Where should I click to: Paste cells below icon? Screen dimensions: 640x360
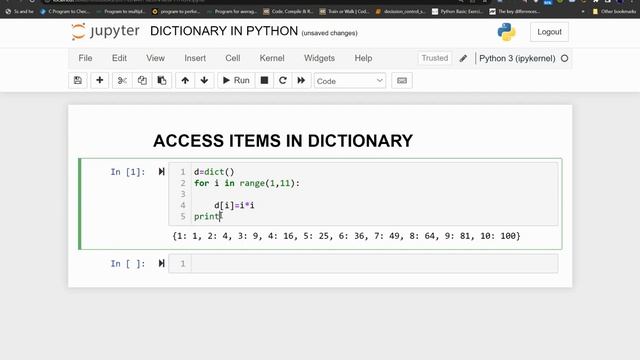pos(162,80)
